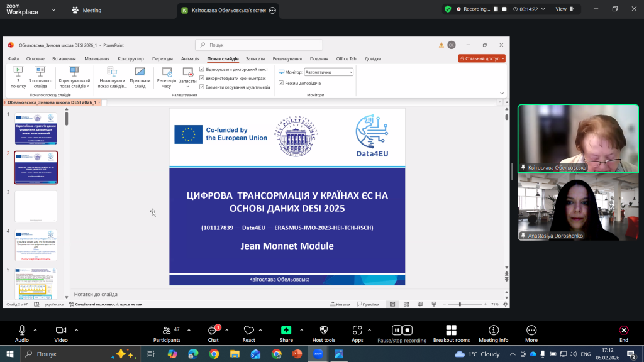The image size is (644, 362).
Task: Toggle 'Використовувати хронометраж' checkbox
Action: point(202,78)
